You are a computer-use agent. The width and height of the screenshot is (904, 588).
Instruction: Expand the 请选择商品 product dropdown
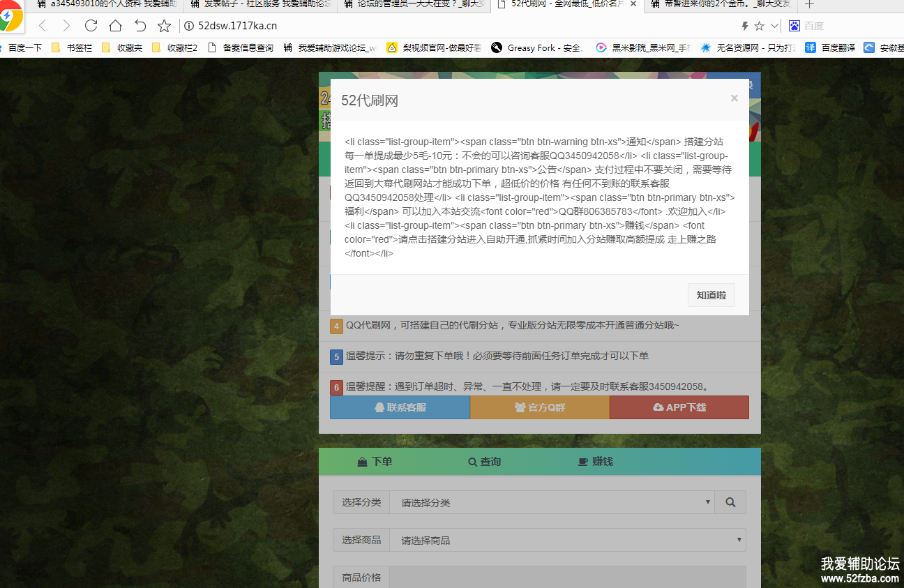(568, 540)
